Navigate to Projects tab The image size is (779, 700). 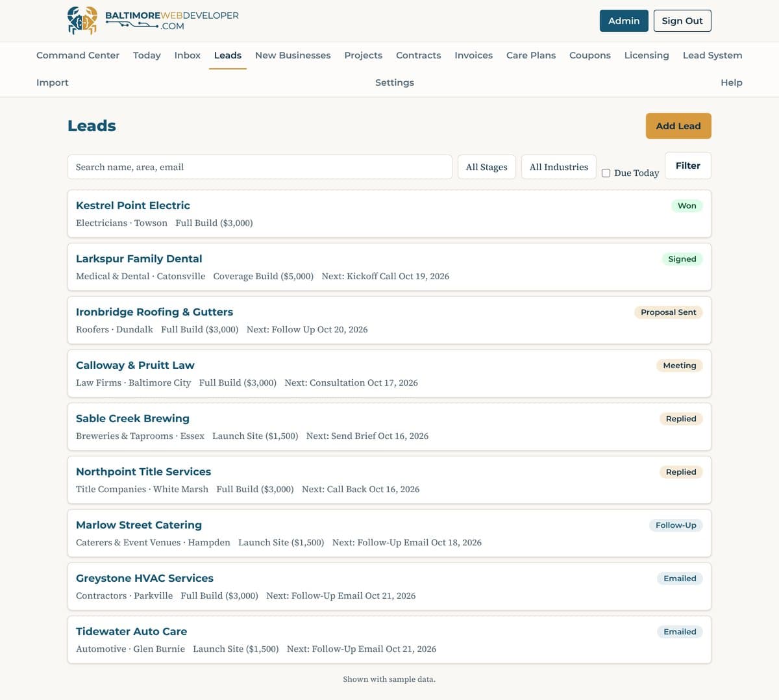pyautogui.click(x=364, y=55)
